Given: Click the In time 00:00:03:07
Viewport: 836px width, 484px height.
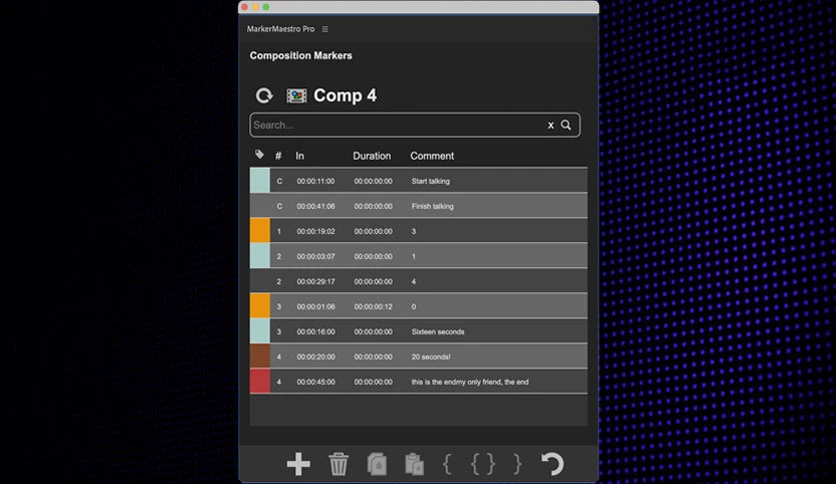Looking at the screenshot, I should pos(316,256).
